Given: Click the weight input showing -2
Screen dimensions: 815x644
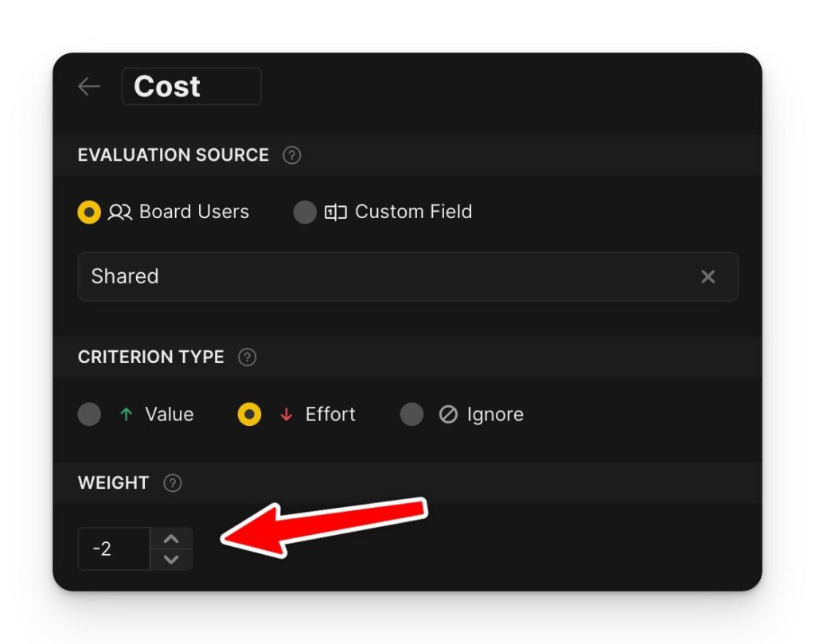Looking at the screenshot, I should tap(114, 549).
